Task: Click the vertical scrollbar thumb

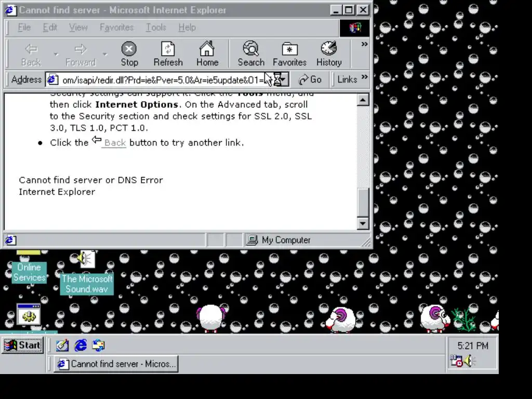Action: [x=363, y=202]
